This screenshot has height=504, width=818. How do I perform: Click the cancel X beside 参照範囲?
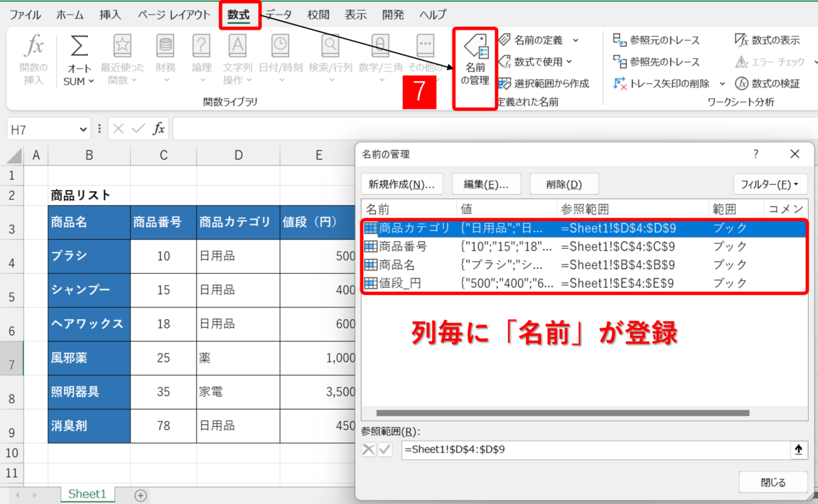(369, 450)
